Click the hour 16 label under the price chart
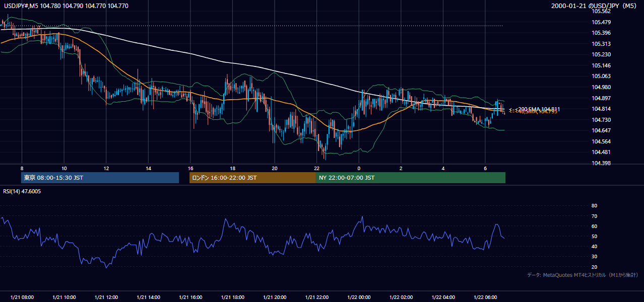 (190, 168)
